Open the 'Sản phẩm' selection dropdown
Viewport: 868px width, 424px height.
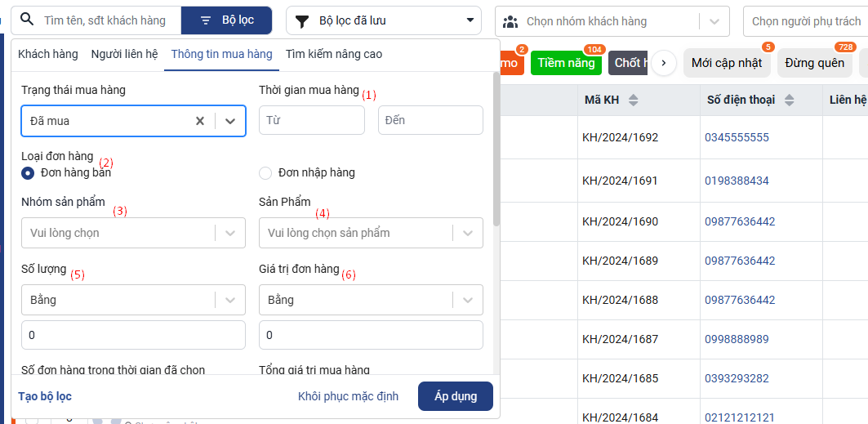(x=467, y=233)
